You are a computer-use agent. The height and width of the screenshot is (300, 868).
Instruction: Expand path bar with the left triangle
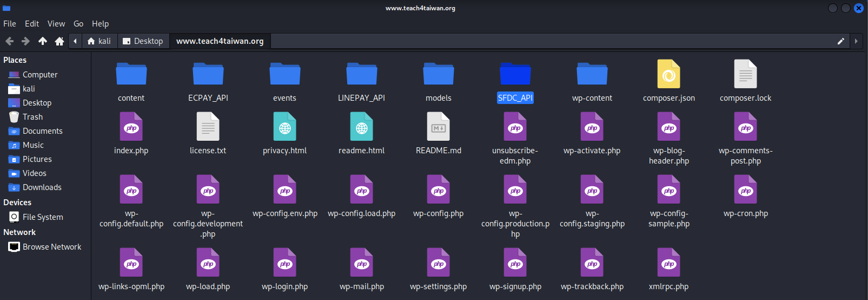pyautogui.click(x=75, y=41)
